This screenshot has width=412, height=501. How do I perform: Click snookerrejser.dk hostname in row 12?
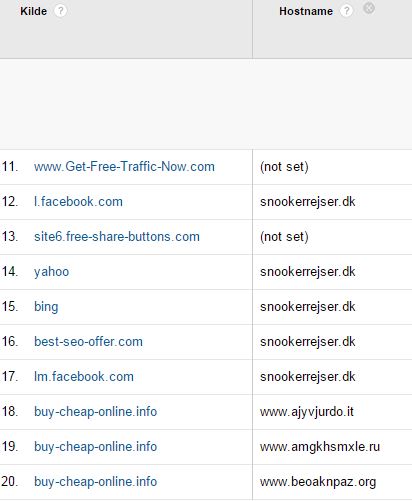[308, 201]
